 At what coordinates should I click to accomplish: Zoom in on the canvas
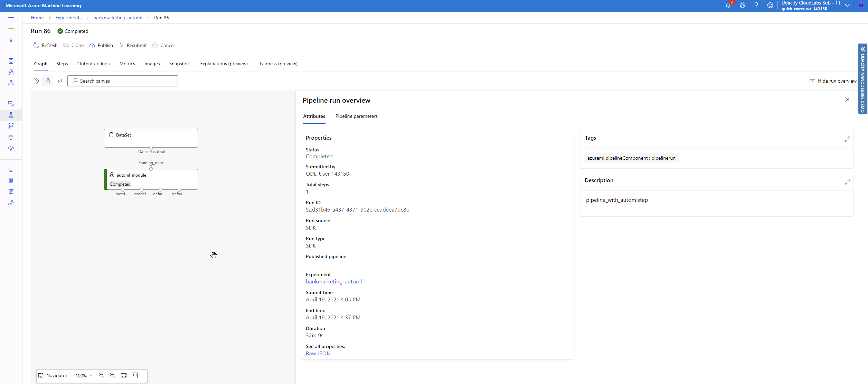click(101, 375)
